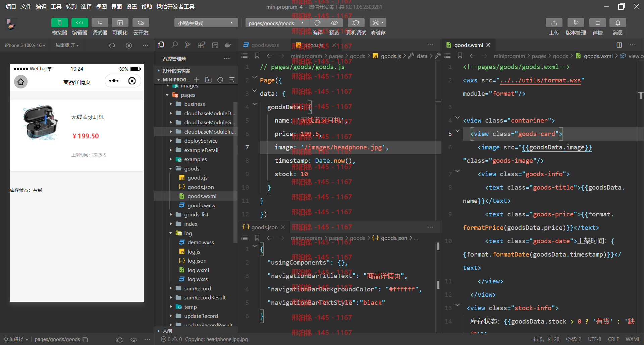Image resolution: width=644 pixels, height=345 pixels.
Task: Close the goods.wxml tab
Action: (x=488, y=45)
